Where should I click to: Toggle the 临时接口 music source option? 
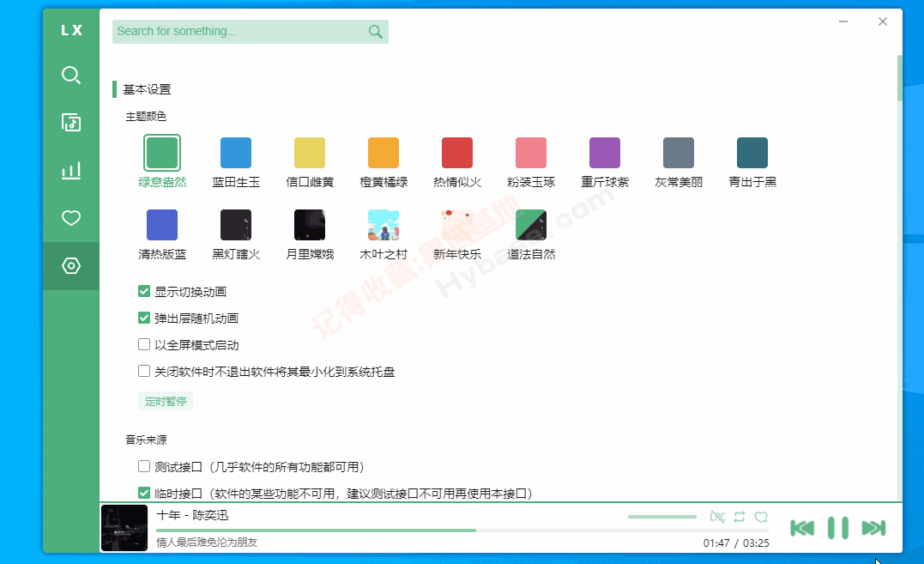point(144,493)
